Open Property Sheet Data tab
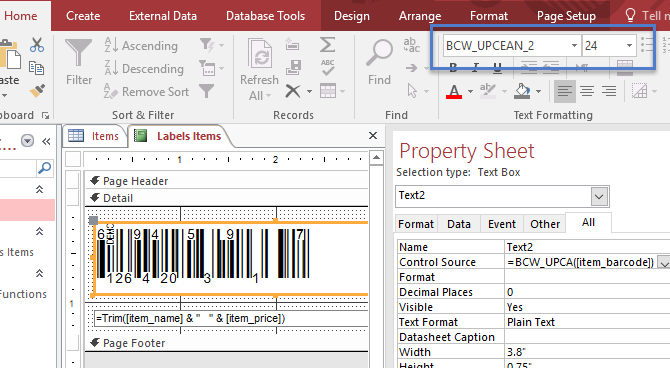The height and width of the screenshot is (368, 670). coord(458,224)
